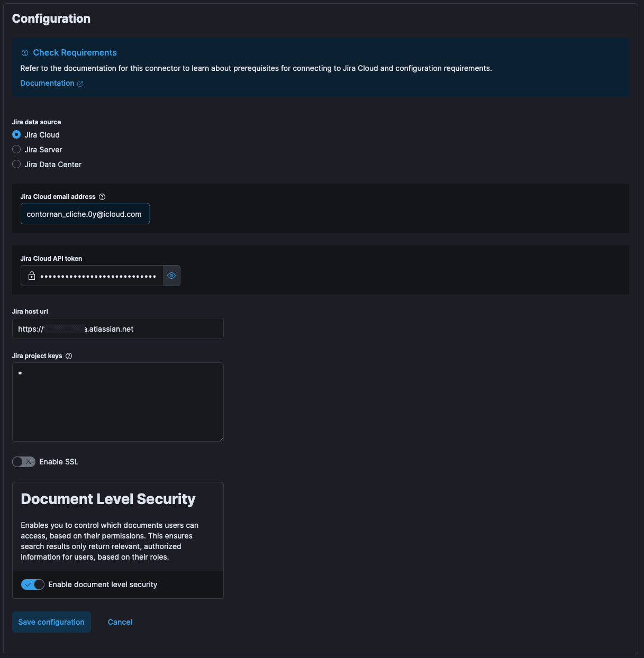The height and width of the screenshot is (658, 644).
Task: Click the info icon beside Check Requirements
Action: [x=24, y=52]
